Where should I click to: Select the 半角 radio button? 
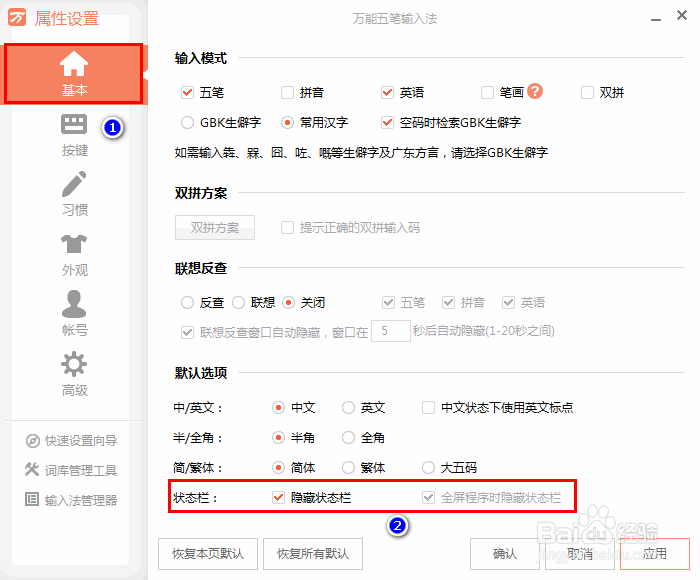click(x=278, y=438)
